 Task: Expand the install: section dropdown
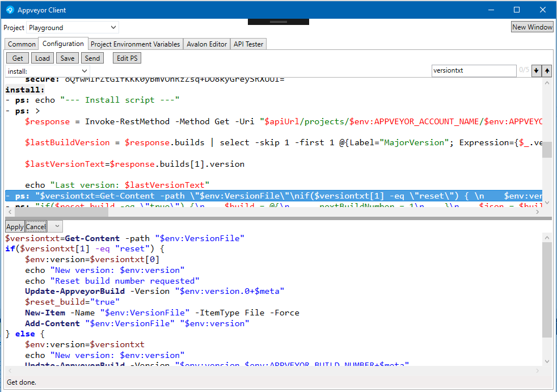pos(47,71)
